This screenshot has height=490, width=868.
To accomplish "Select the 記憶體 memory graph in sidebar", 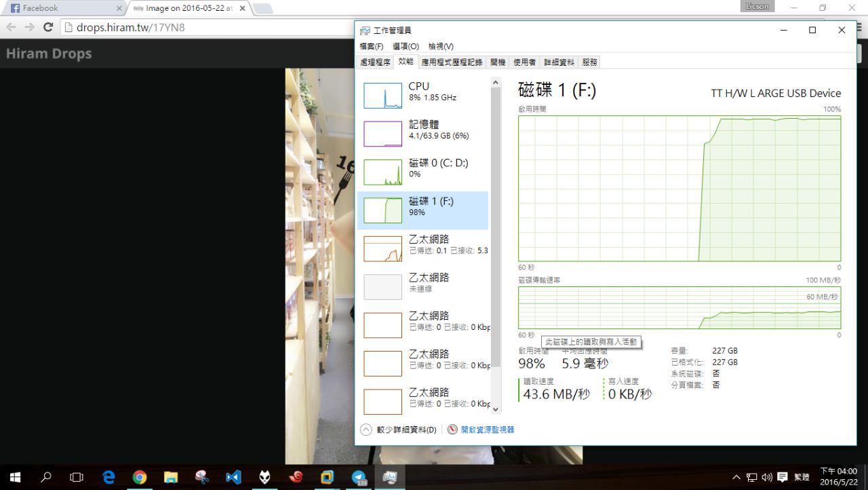I will pos(382,134).
